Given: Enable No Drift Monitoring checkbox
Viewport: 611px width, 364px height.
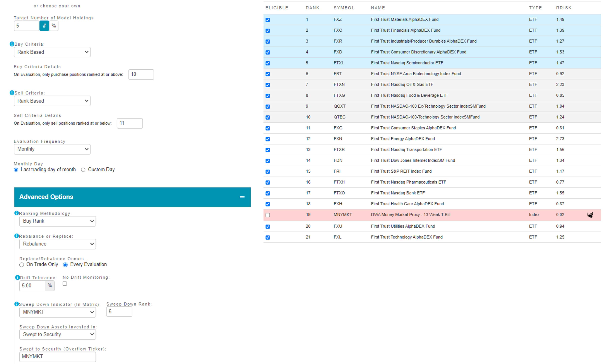Looking at the screenshot, I should click(x=65, y=284).
